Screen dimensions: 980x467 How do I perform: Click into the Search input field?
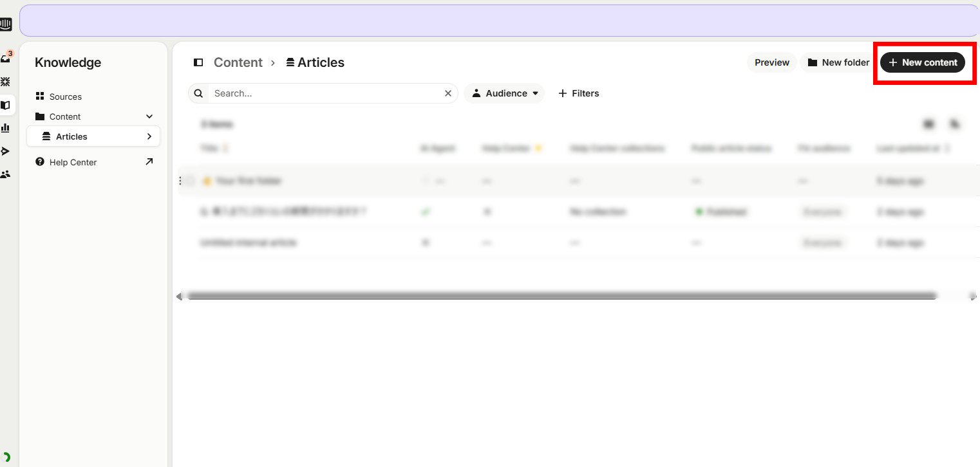click(325, 93)
